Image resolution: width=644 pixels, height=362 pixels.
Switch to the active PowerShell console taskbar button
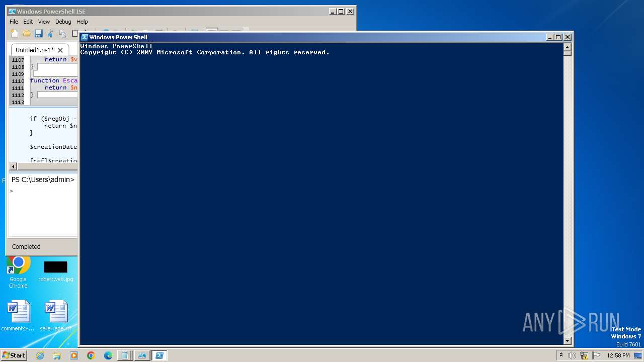tap(159, 355)
